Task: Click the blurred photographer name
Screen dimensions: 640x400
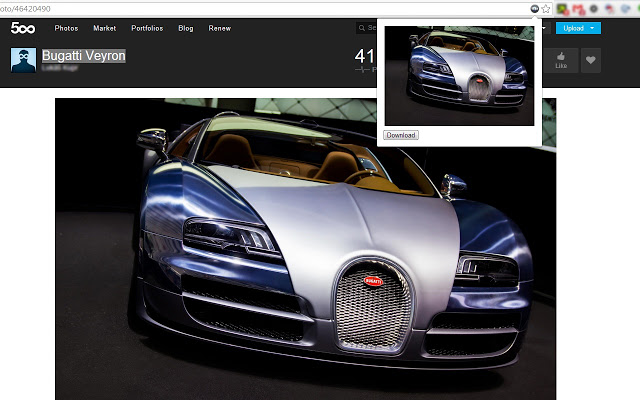Action: [60, 68]
